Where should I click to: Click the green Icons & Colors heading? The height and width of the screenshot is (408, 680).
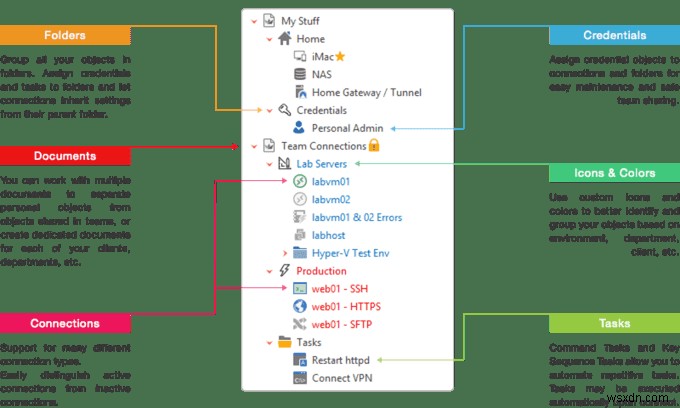click(615, 173)
